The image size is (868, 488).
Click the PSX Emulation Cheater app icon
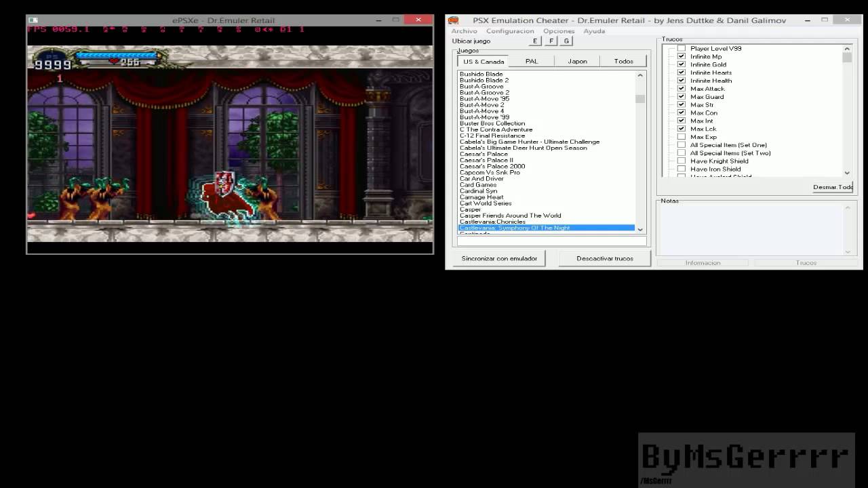[x=453, y=20]
